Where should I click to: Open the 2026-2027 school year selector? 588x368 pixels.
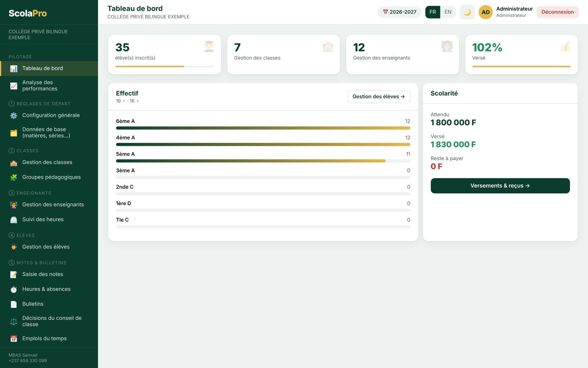(x=399, y=12)
